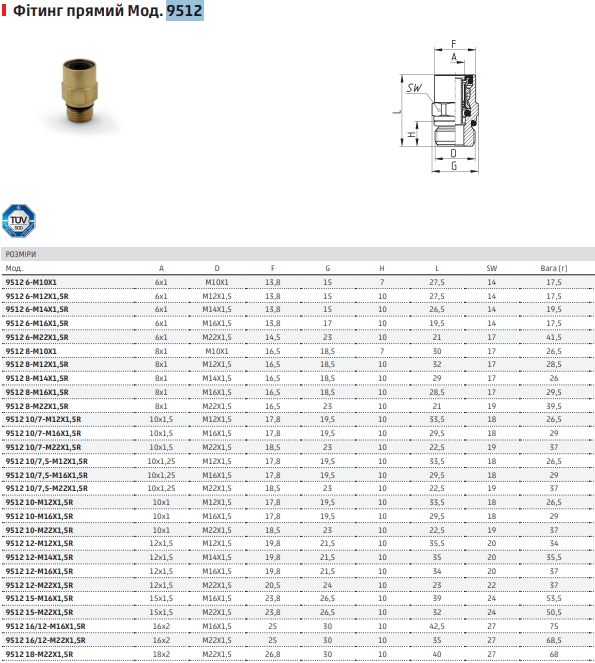The height and width of the screenshot is (663, 595).
Task: Select row 9512 12-M12X1,5R
Action: pyautogui.click(x=298, y=543)
